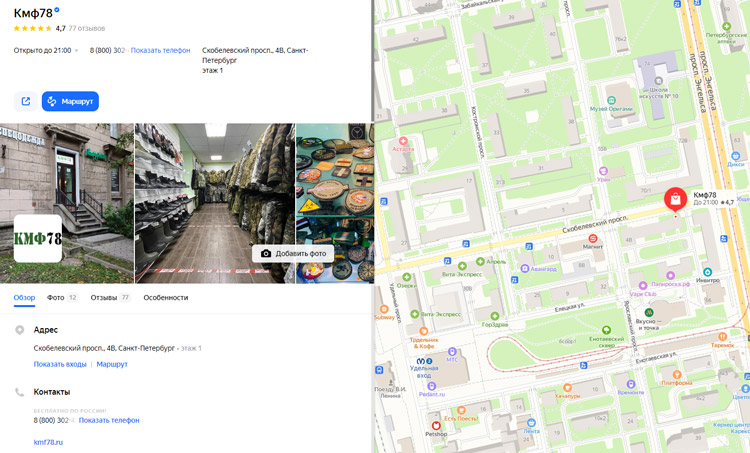Click the Хачапури restaurant icon on map

tap(567, 388)
